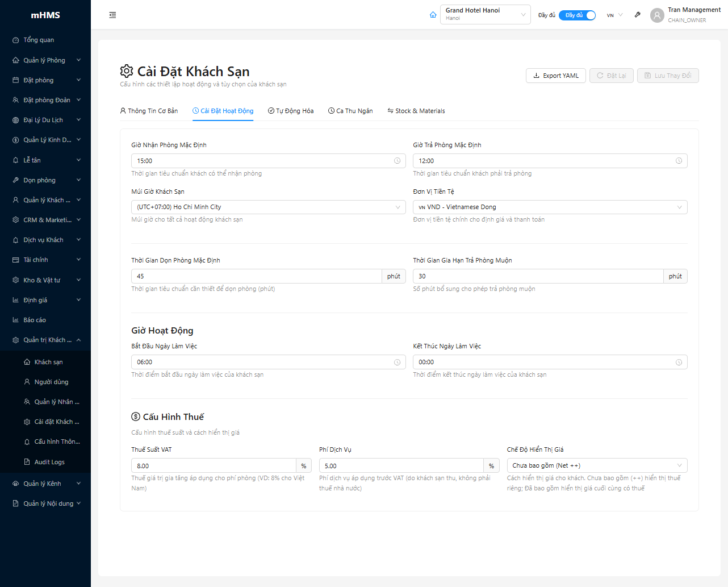
Task: Open the Grand Hotel Hanoi selector
Action: 485,14
